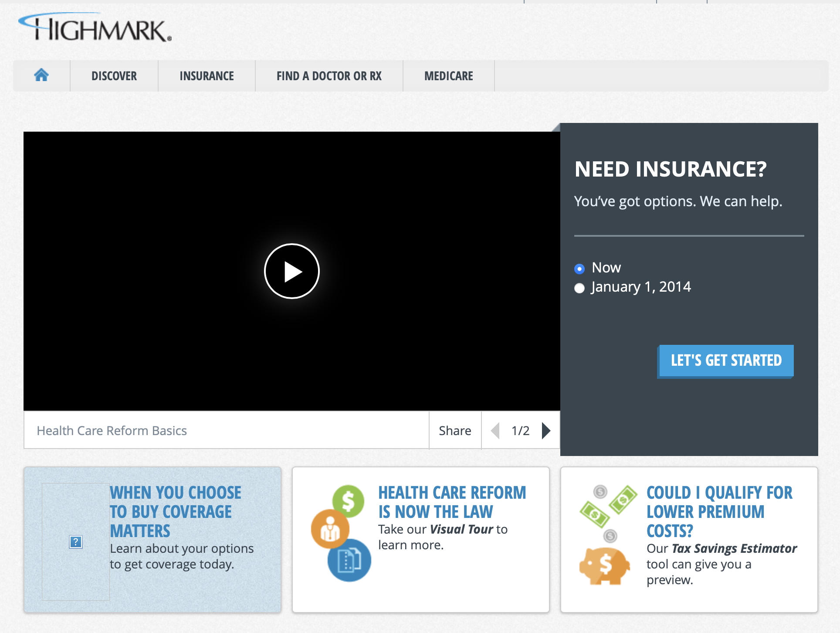Image resolution: width=840 pixels, height=633 pixels.
Task: Play the Health Care Reform Basics video
Action: (x=292, y=271)
